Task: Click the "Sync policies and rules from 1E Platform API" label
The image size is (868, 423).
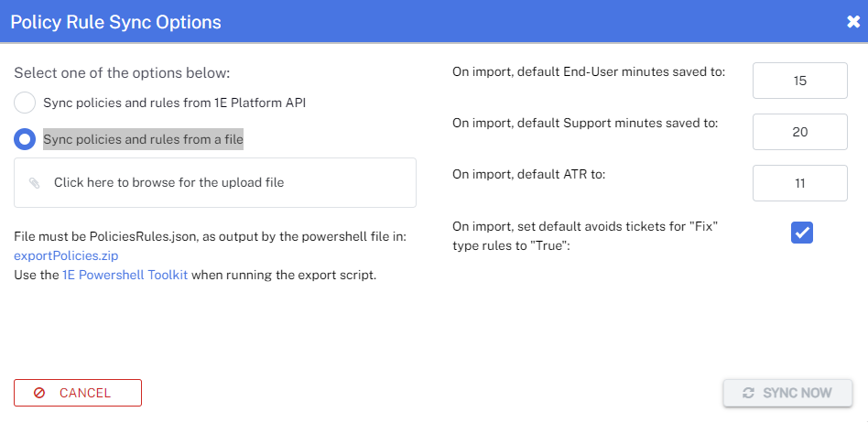Action: [x=174, y=103]
